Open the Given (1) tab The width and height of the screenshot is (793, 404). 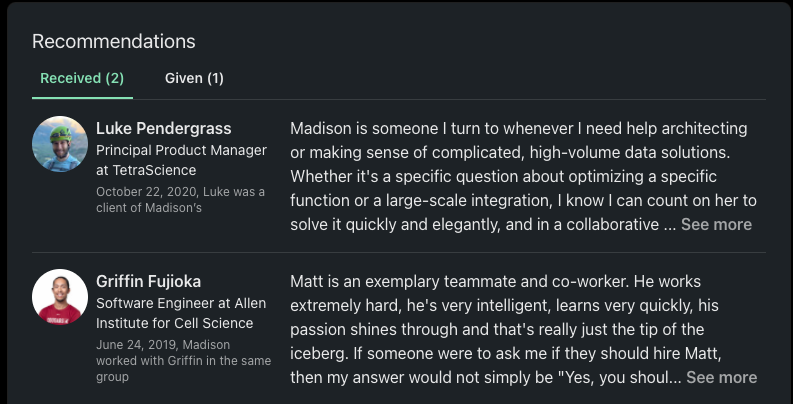[194, 78]
